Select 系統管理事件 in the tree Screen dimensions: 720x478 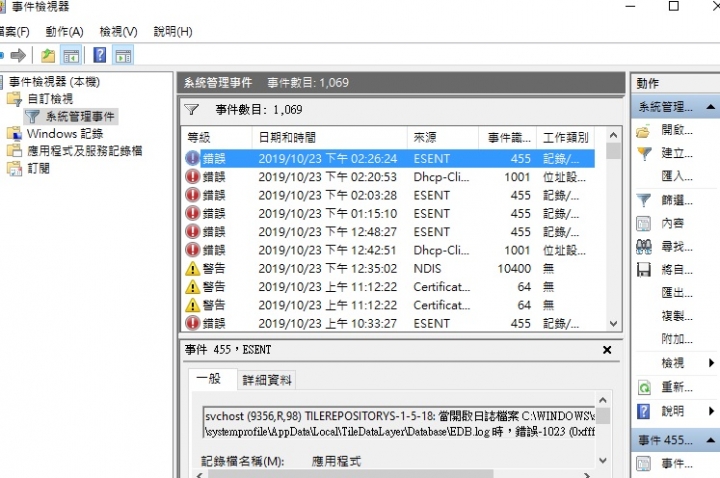coord(79,117)
